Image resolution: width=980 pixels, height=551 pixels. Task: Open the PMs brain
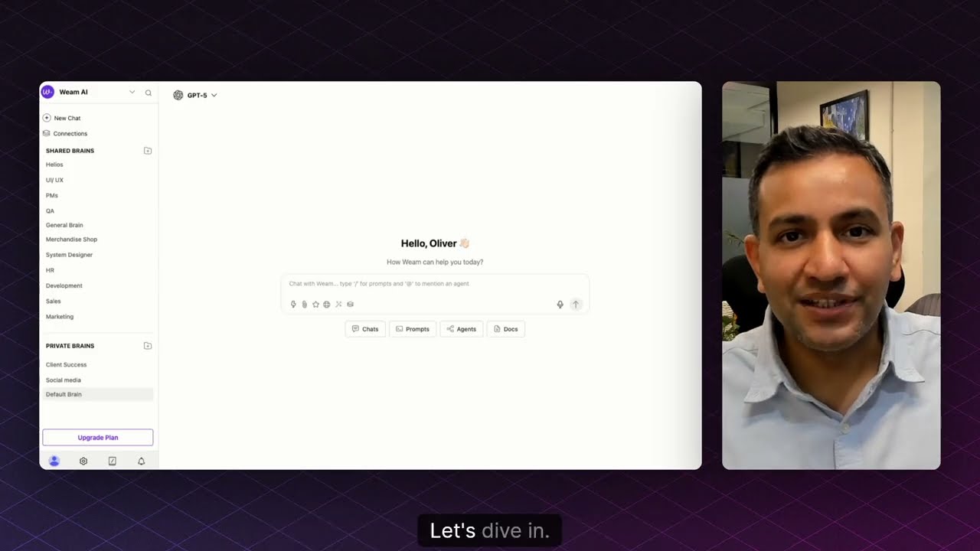tap(52, 195)
